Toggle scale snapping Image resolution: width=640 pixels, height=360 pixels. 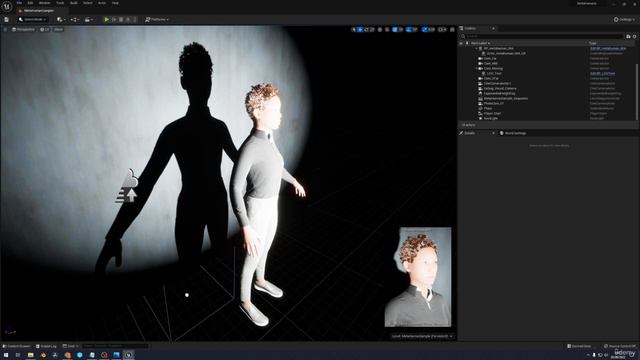[425, 29]
